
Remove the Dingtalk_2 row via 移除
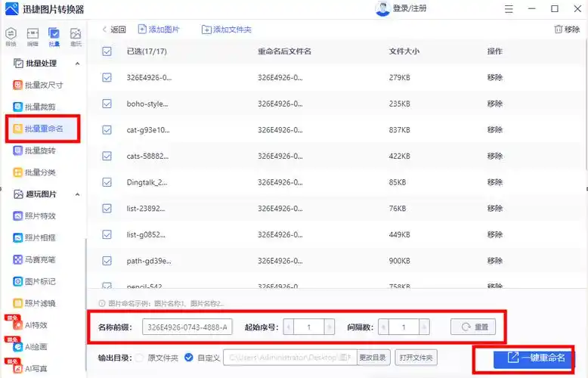(x=494, y=182)
